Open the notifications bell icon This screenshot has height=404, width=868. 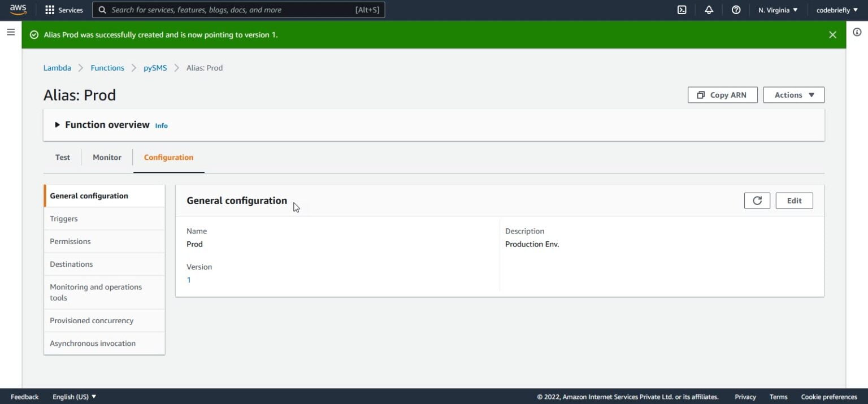pyautogui.click(x=709, y=10)
